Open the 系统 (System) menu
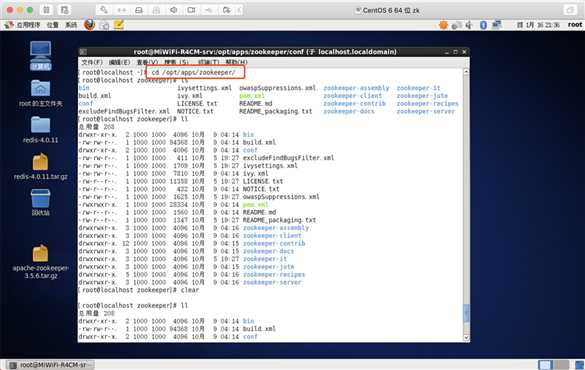 pos(71,25)
